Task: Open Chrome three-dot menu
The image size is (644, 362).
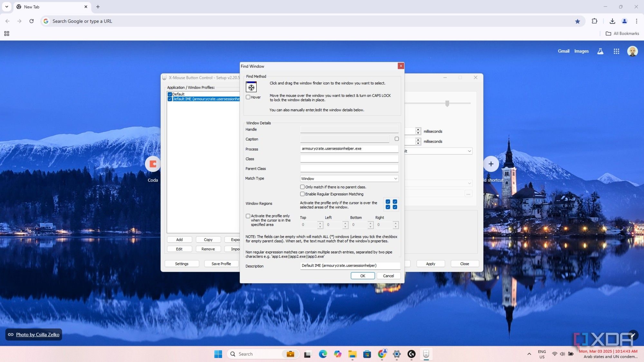Action: click(637, 21)
